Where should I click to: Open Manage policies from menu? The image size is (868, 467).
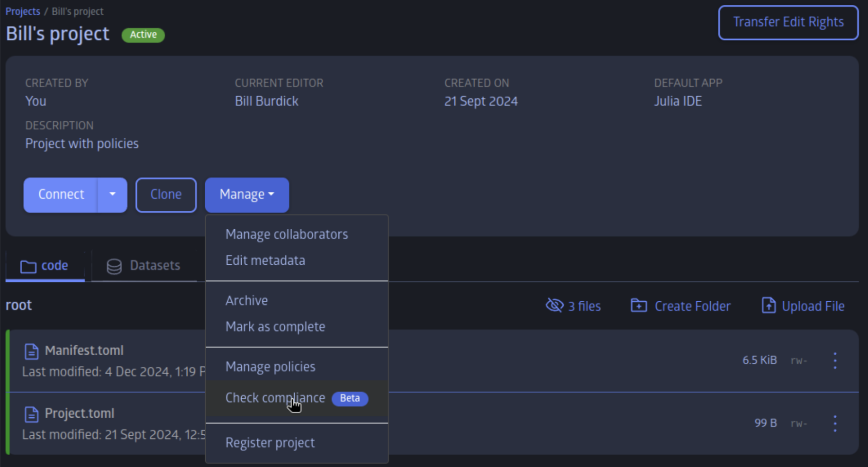(270, 367)
